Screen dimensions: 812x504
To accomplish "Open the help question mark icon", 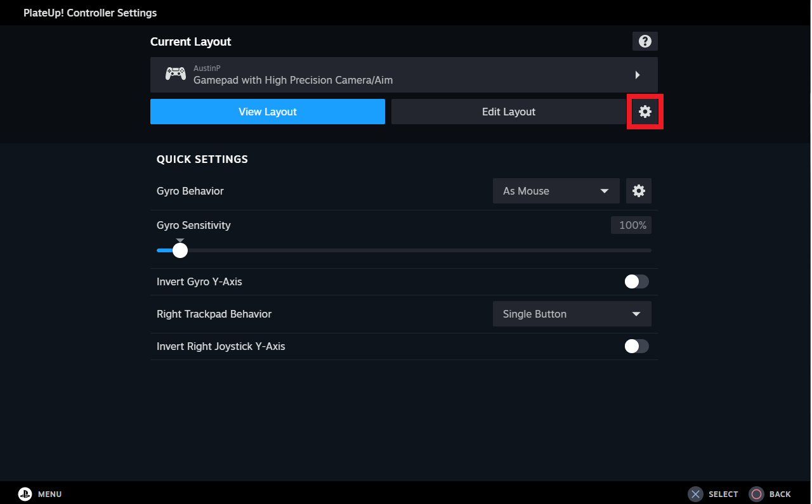I will pos(645,41).
